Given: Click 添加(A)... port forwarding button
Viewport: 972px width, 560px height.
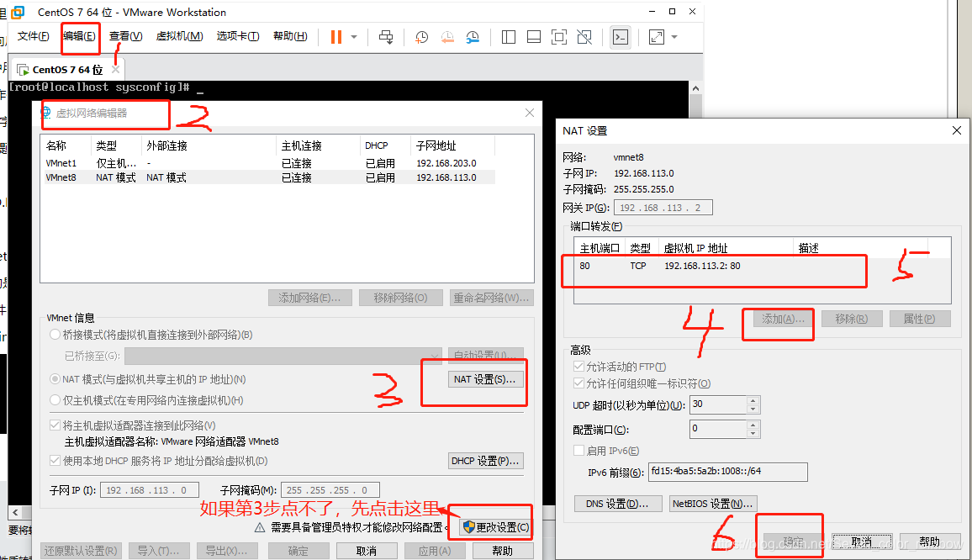Looking at the screenshot, I should [783, 319].
